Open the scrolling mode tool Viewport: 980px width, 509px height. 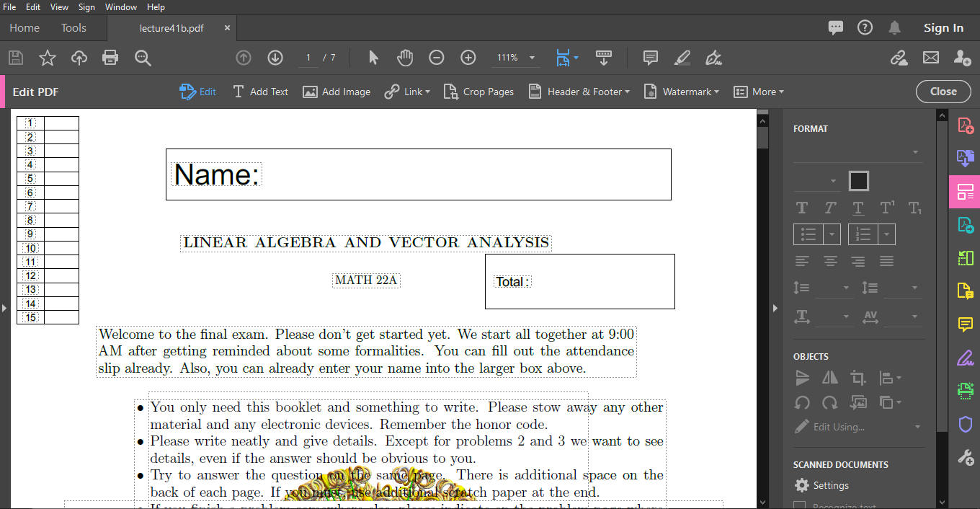(604, 58)
